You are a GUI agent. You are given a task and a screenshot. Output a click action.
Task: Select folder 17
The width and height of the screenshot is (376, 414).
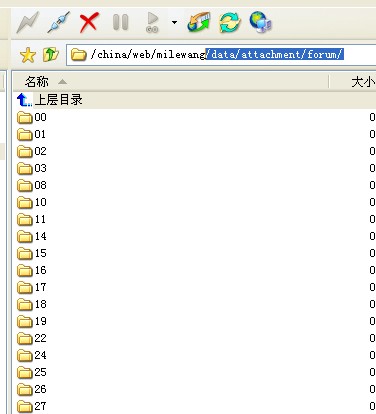coord(32,287)
